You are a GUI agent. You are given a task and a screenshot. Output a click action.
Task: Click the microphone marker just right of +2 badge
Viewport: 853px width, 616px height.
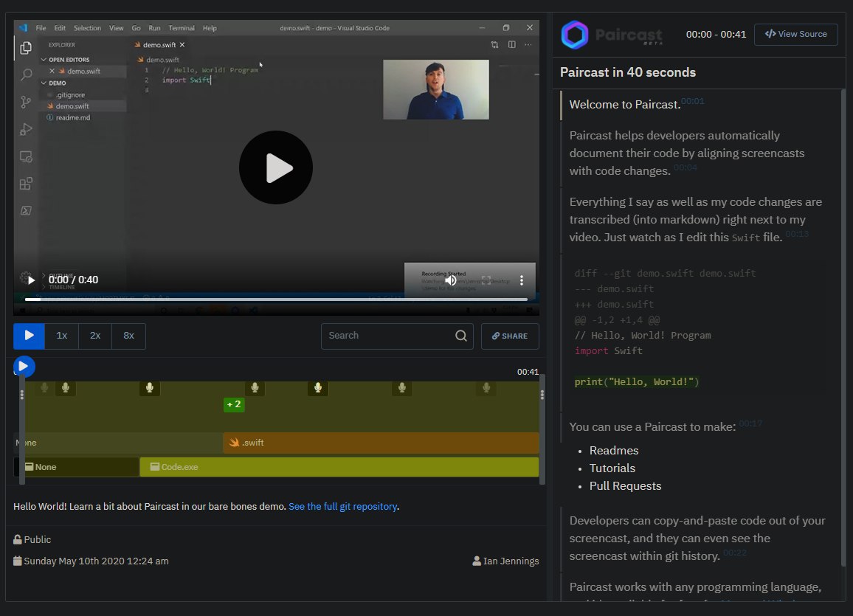(x=255, y=387)
